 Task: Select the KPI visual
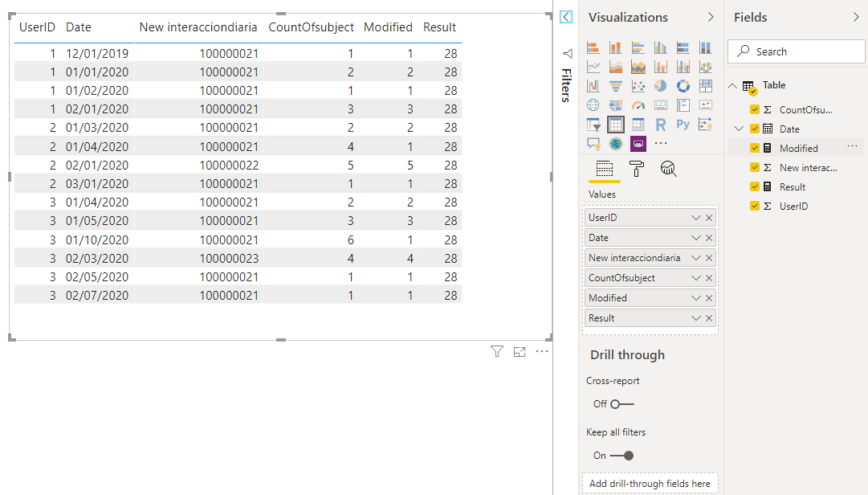pyautogui.click(x=705, y=105)
